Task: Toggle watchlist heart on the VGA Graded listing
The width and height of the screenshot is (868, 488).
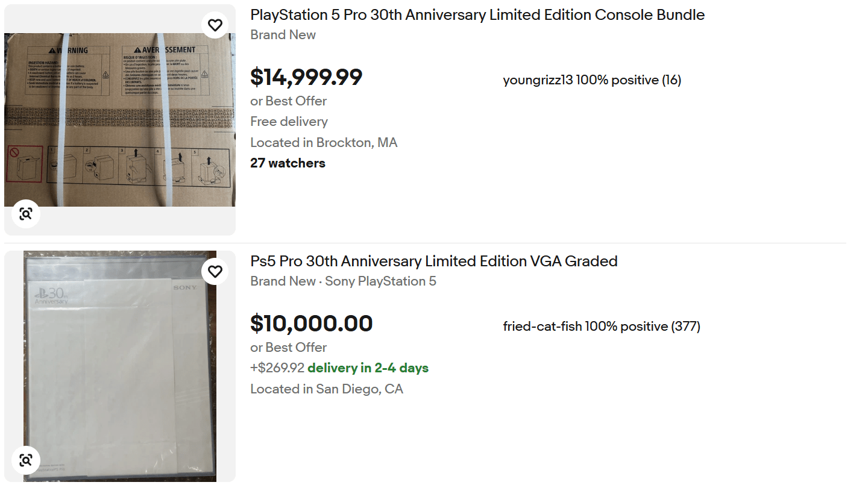Action: click(x=215, y=272)
